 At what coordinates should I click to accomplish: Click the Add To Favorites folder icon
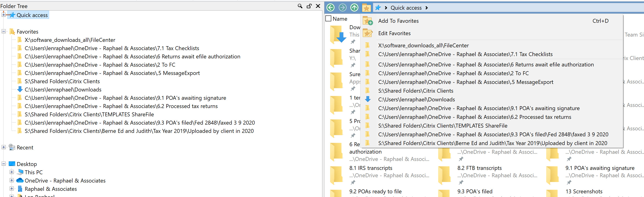pyautogui.click(x=368, y=21)
